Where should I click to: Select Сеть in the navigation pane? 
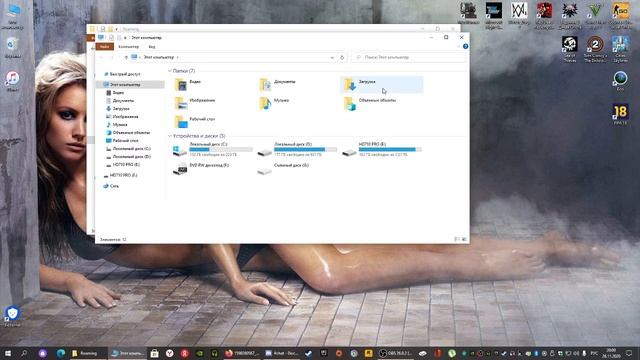(x=115, y=186)
